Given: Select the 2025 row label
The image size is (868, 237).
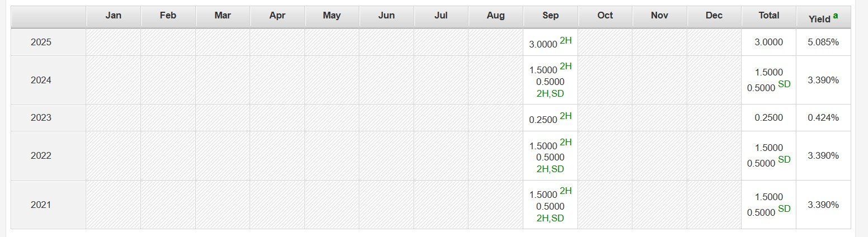Looking at the screenshot, I should point(41,42).
